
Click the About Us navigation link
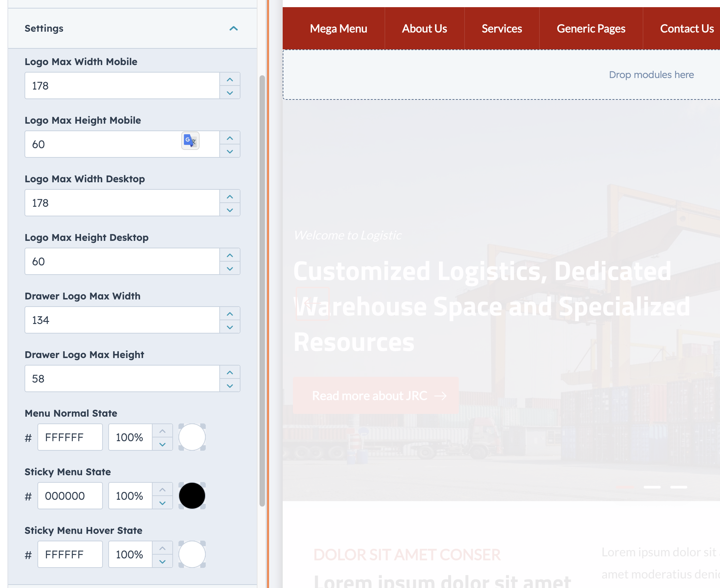424,29
